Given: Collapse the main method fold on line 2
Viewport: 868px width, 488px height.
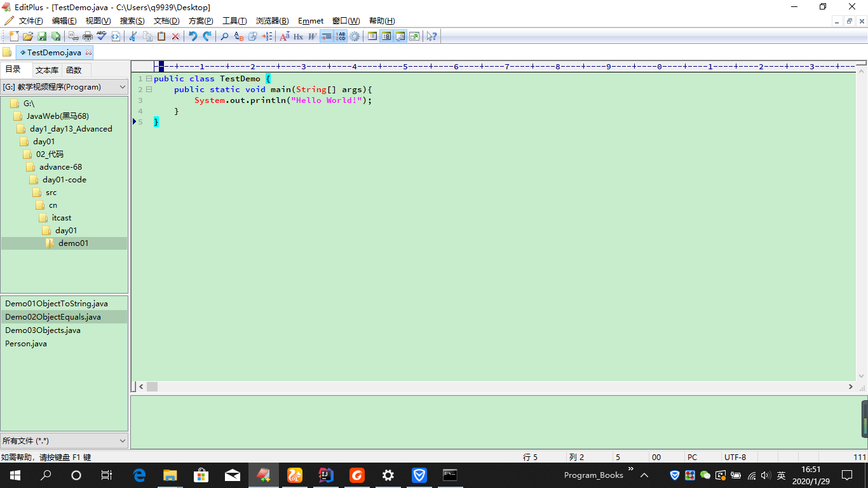Looking at the screenshot, I should point(149,90).
